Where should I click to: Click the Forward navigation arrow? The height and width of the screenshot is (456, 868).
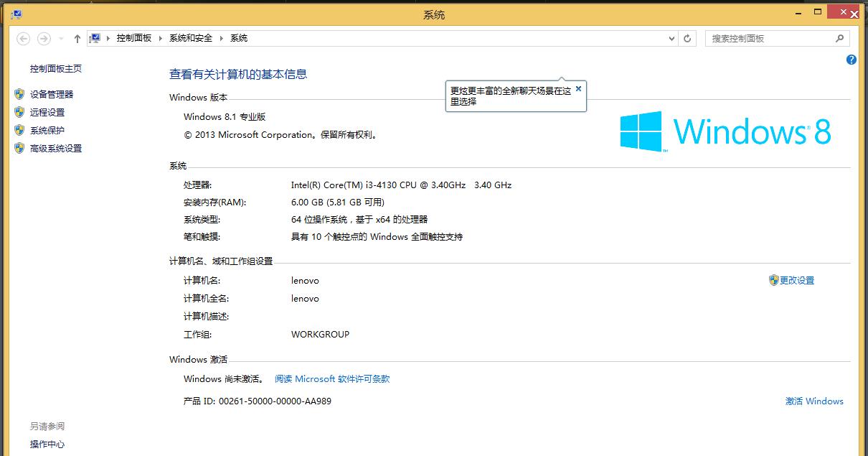[x=44, y=39]
